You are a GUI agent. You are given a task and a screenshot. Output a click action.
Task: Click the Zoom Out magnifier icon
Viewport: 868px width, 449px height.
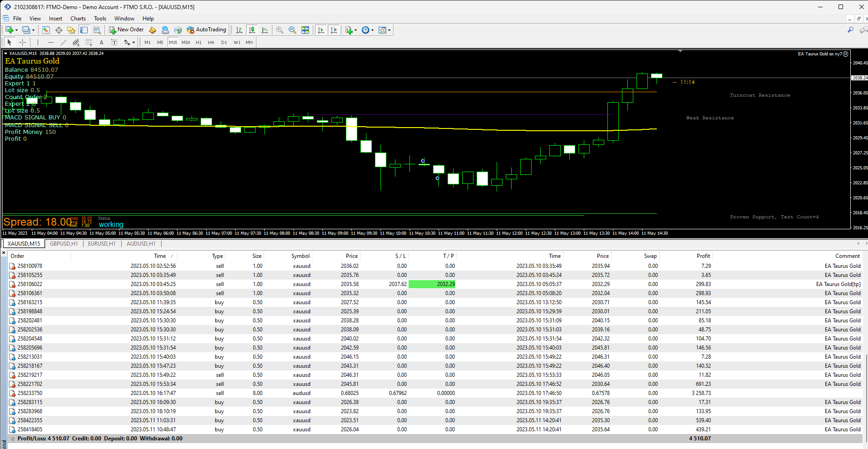coord(292,30)
